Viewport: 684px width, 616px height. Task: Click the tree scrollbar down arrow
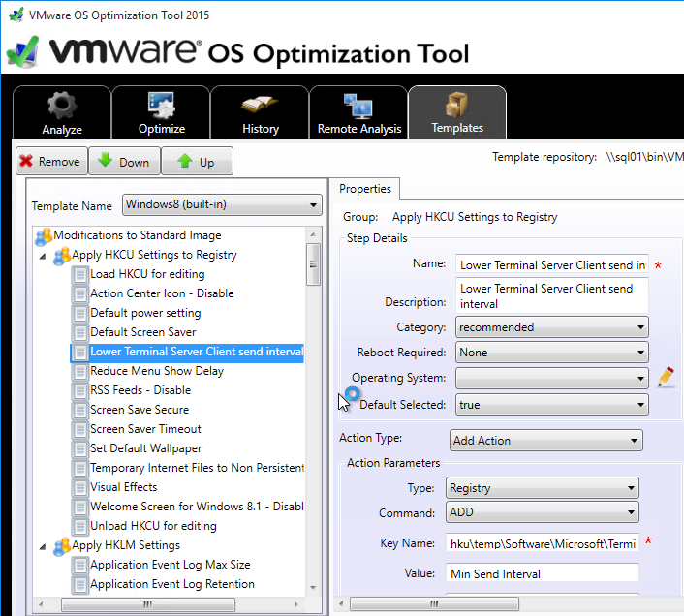[313, 588]
